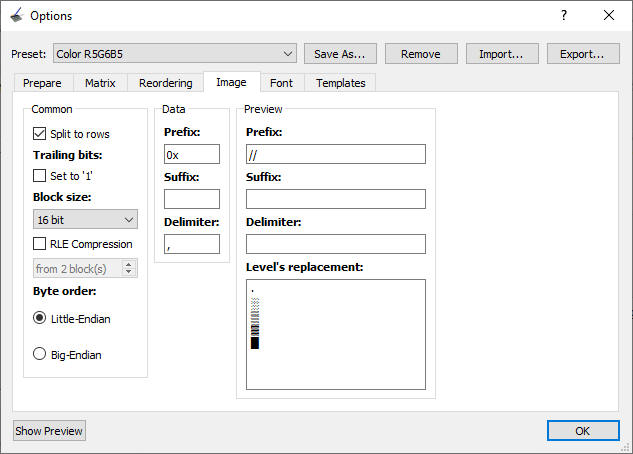Image resolution: width=633 pixels, height=454 pixels.
Task: Open the Matrix tab
Action: point(100,83)
